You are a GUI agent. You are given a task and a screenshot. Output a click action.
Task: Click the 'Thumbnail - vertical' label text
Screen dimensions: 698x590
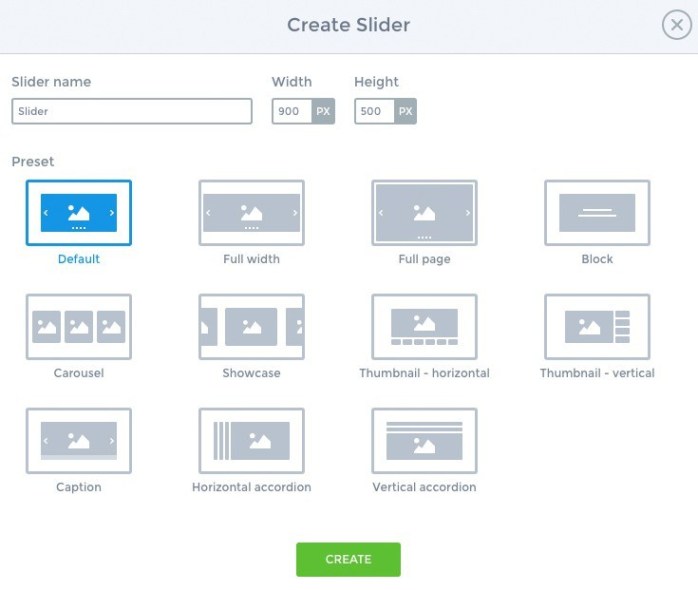[x=597, y=373]
